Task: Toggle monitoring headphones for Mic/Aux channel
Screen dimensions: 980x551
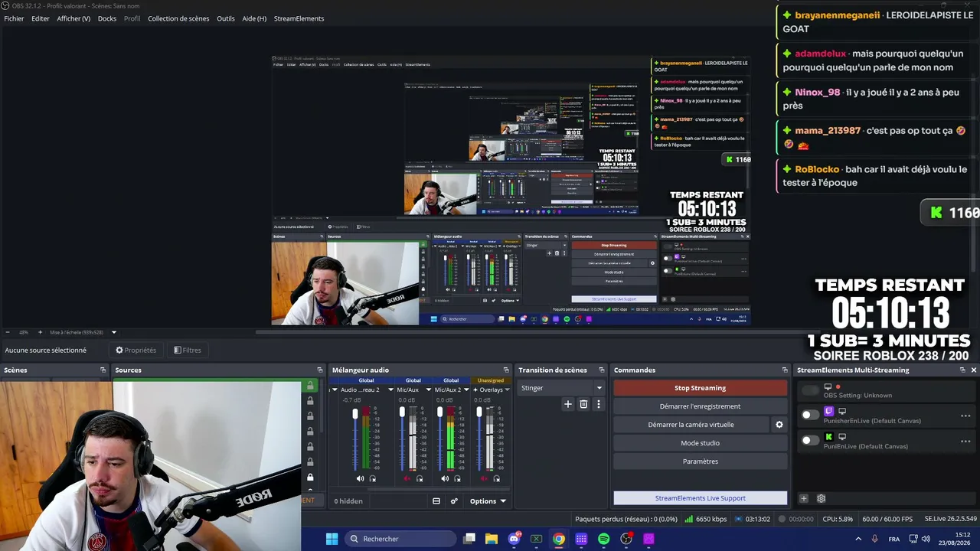Action: [420, 479]
